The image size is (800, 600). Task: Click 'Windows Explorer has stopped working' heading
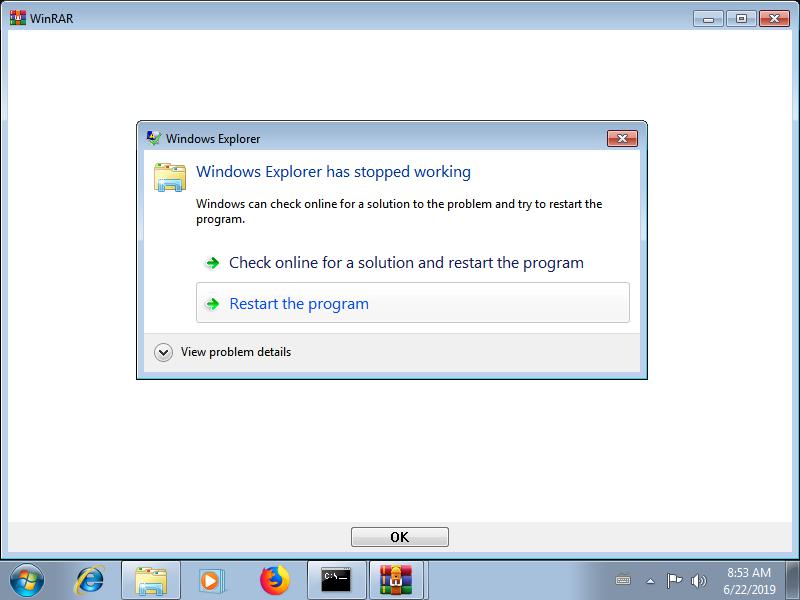click(x=333, y=172)
